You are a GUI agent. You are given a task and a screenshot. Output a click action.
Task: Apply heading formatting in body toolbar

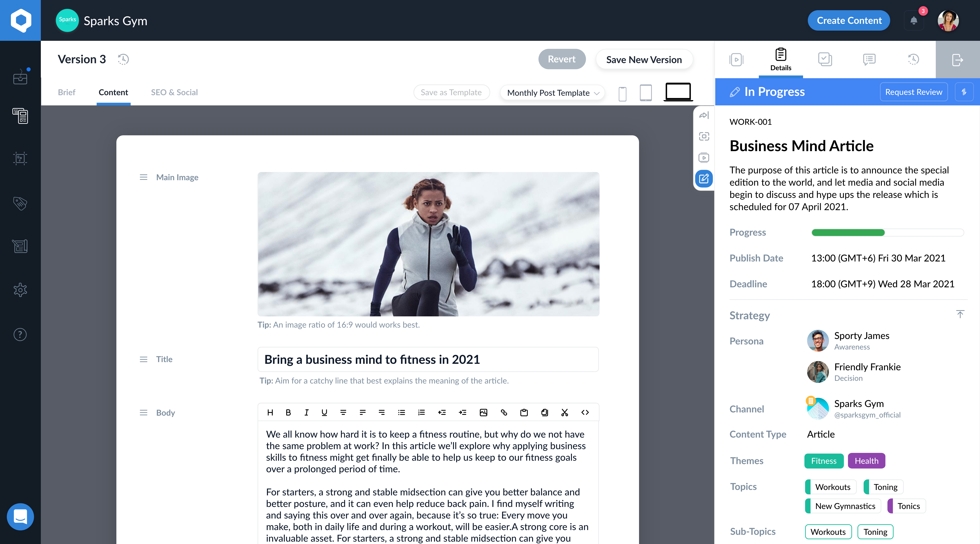pyautogui.click(x=270, y=412)
